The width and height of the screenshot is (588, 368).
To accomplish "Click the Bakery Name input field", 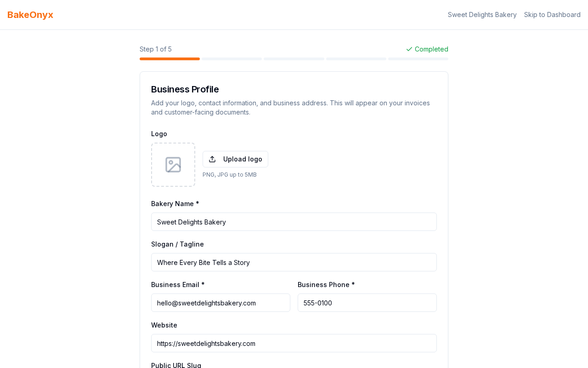I will pyautogui.click(x=294, y=222).
